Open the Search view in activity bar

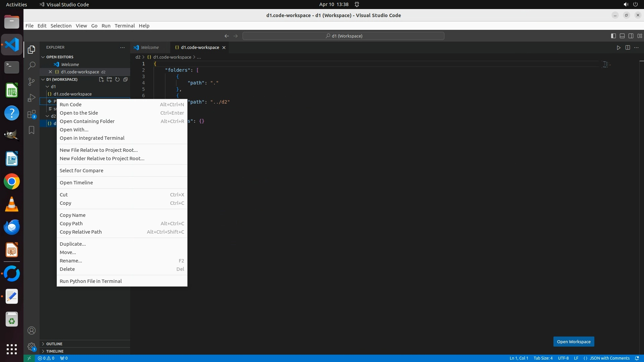[x=32, y=66]
